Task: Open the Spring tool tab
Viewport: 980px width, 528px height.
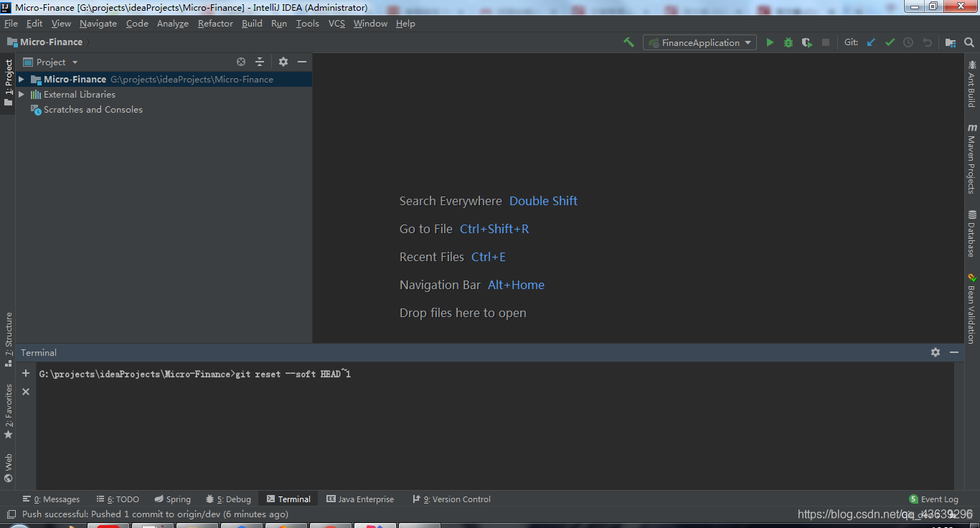Action: 173,499
